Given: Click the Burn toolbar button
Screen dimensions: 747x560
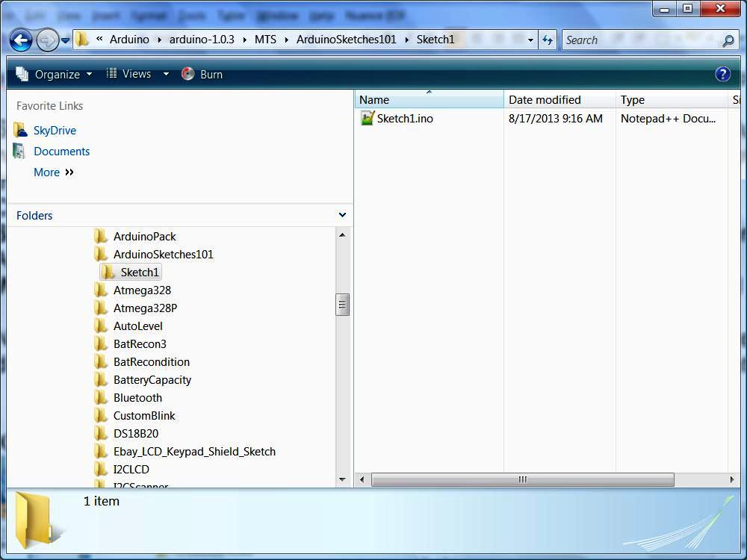Looking at the screenshot, I should point(202,74).
